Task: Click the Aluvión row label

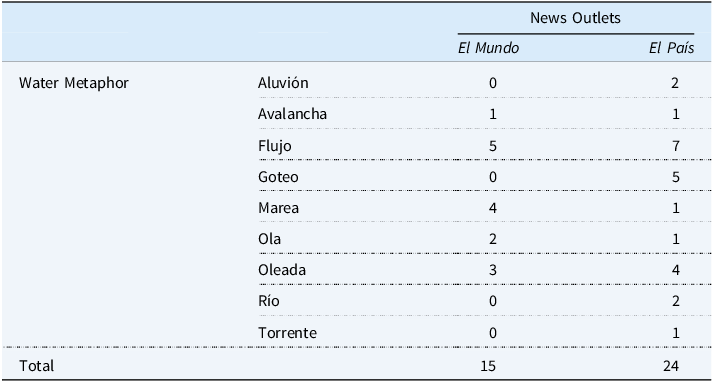Action: (x=283, y=83)
